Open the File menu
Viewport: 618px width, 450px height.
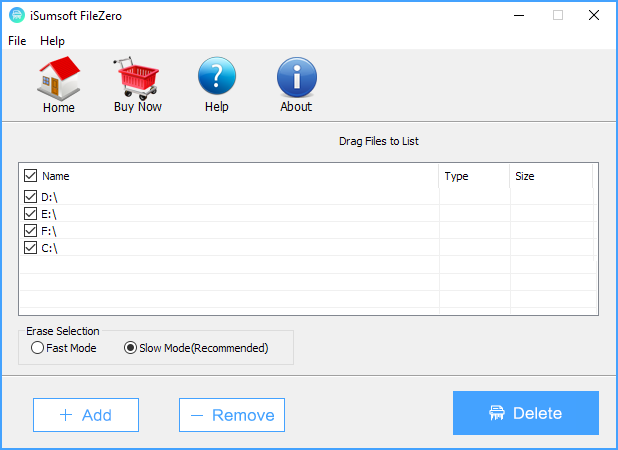coord(17,41)
